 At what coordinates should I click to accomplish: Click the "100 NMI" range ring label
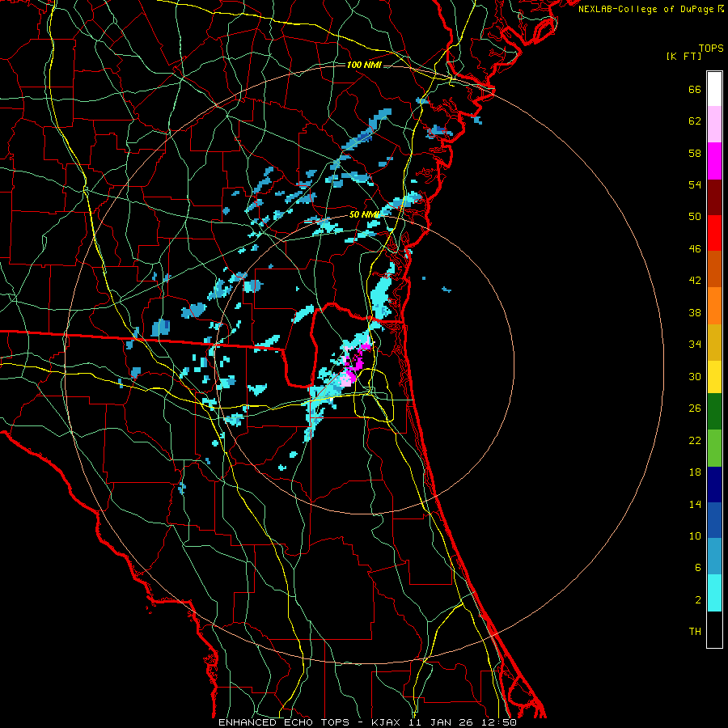(x=364, y=65)
